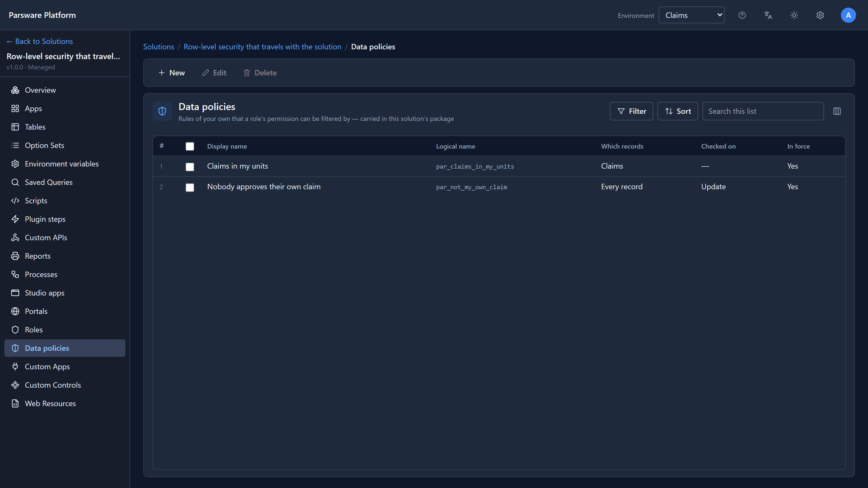Open the column chooser icon
The image size is (868, 488).
pyautogui.click(x=837, y=111)
